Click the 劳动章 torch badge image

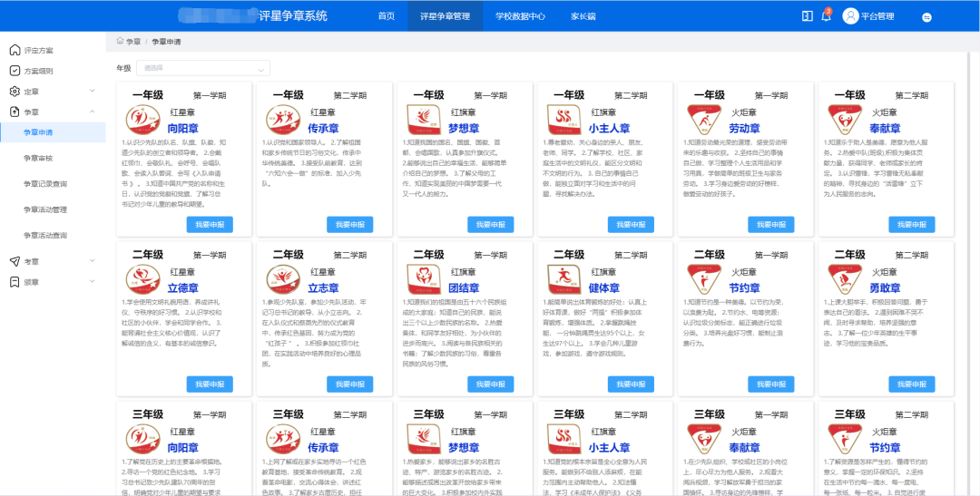point(704,120)
